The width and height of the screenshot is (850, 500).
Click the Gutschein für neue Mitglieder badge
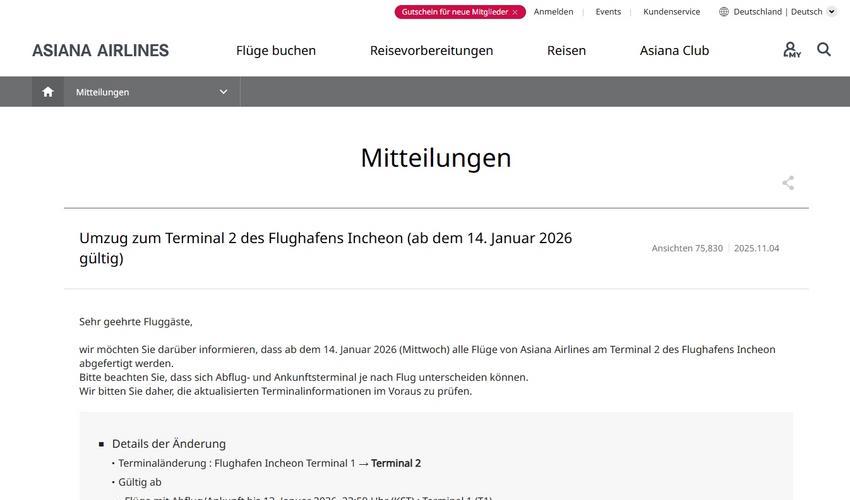tap(454, 12)
